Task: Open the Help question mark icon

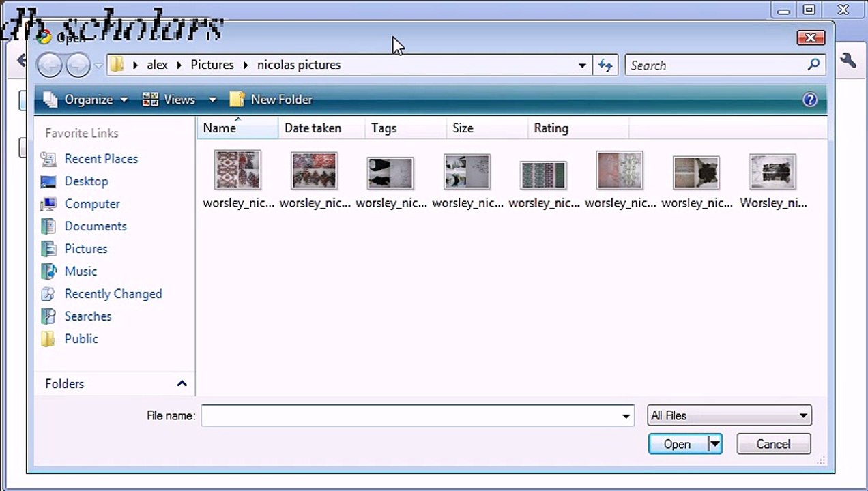Action: click(x=810, y=100)
